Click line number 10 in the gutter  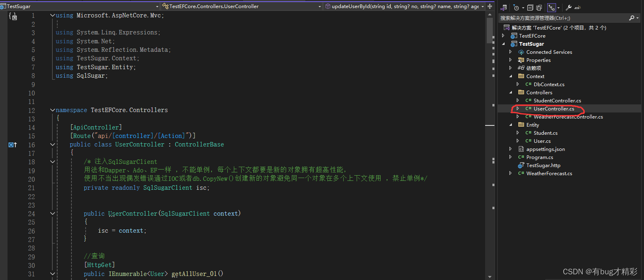(x=32, y=93)
